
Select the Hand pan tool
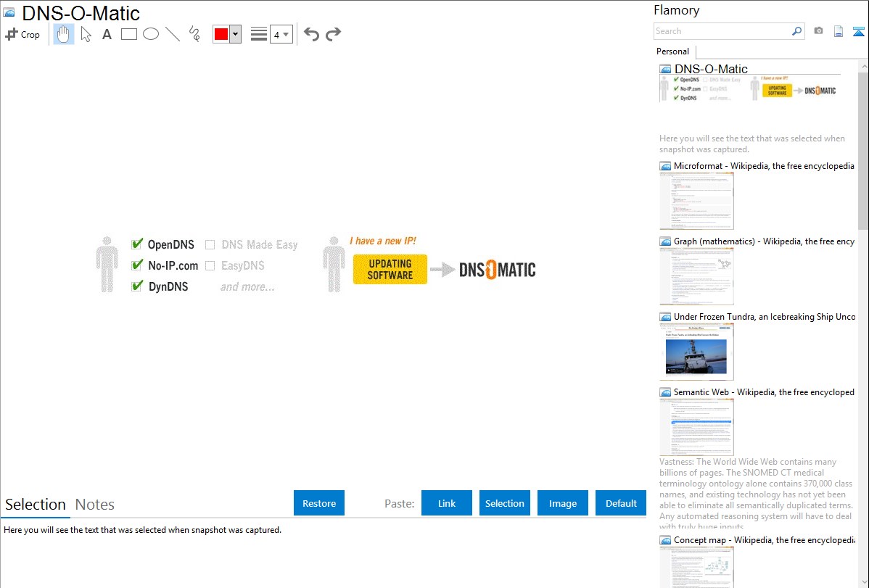(64, 34)
